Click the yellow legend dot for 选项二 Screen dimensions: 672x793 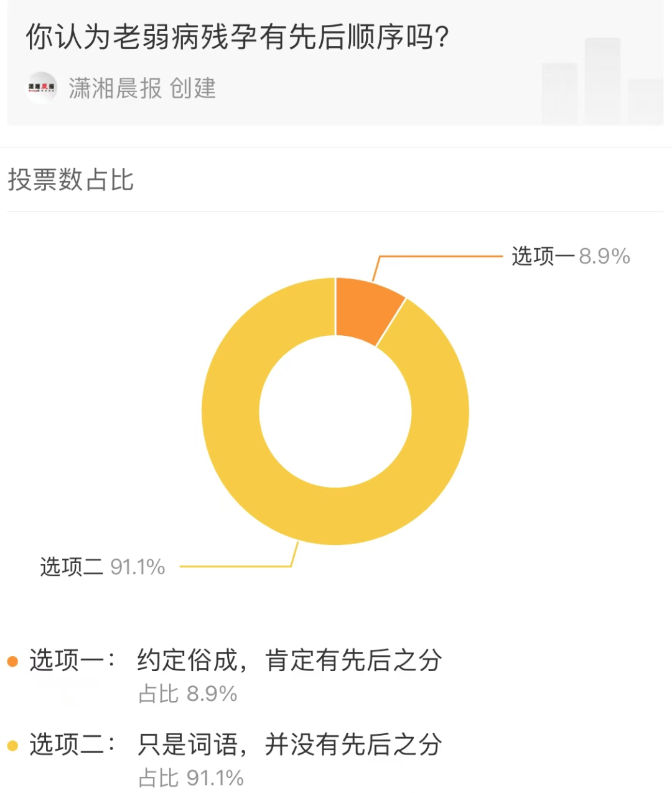click(x=12, y=745)
